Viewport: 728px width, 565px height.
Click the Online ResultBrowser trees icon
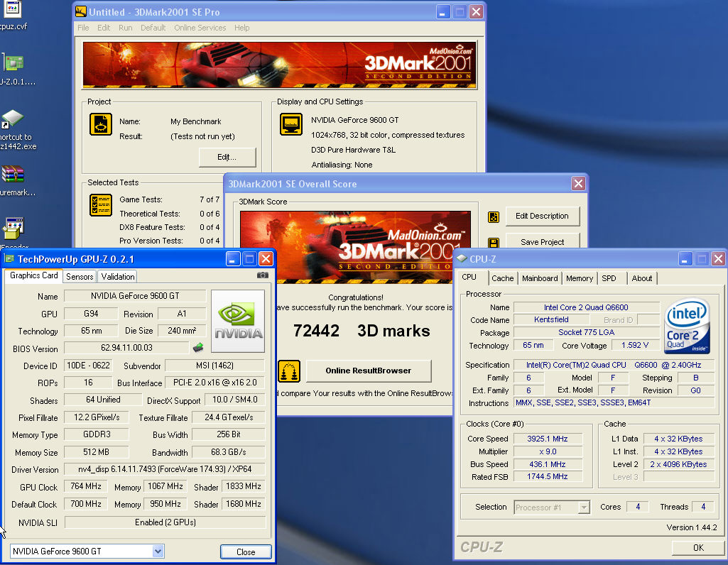point(289,371)
